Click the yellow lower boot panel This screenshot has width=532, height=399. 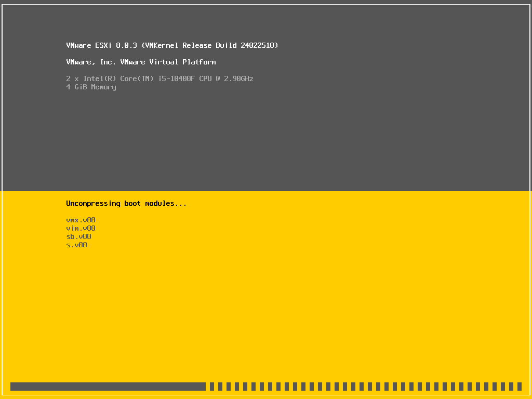[x=312, y=312]
